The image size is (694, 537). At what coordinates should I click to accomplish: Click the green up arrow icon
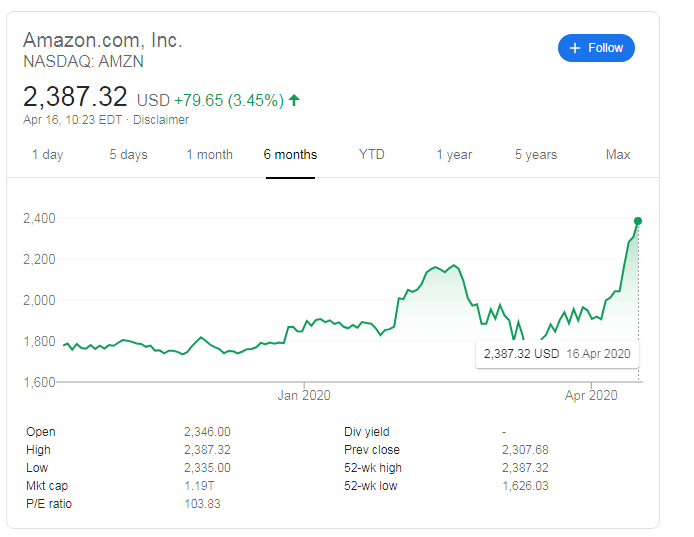click(294, 100)
